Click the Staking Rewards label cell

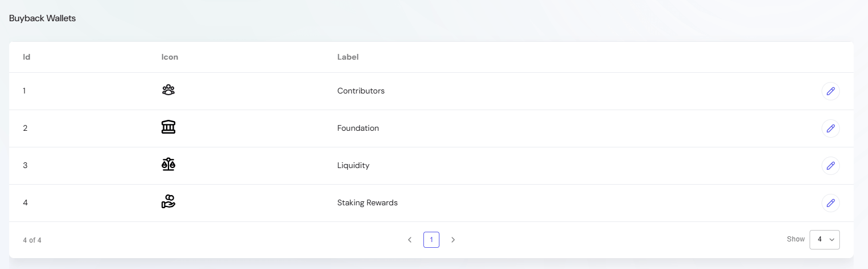click(x=367, y=202)
